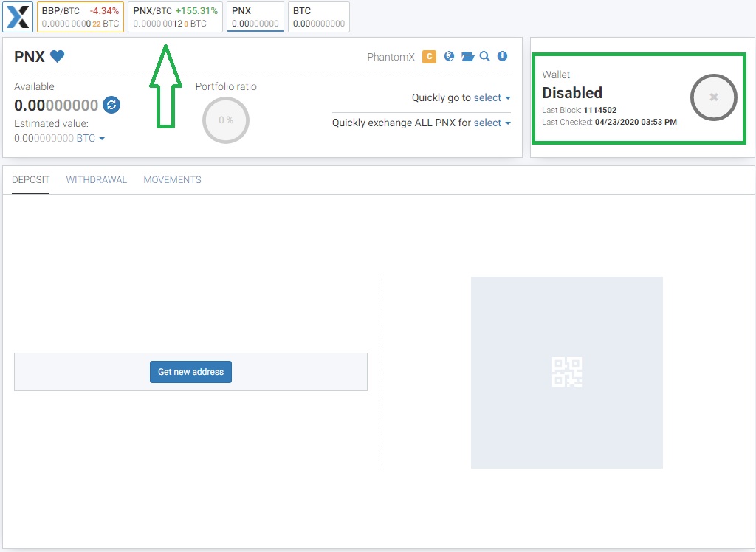Open the PNX/BTC market ticker
Image resolution: width=756 pixels, height=552 pixels.
point(175,17)
